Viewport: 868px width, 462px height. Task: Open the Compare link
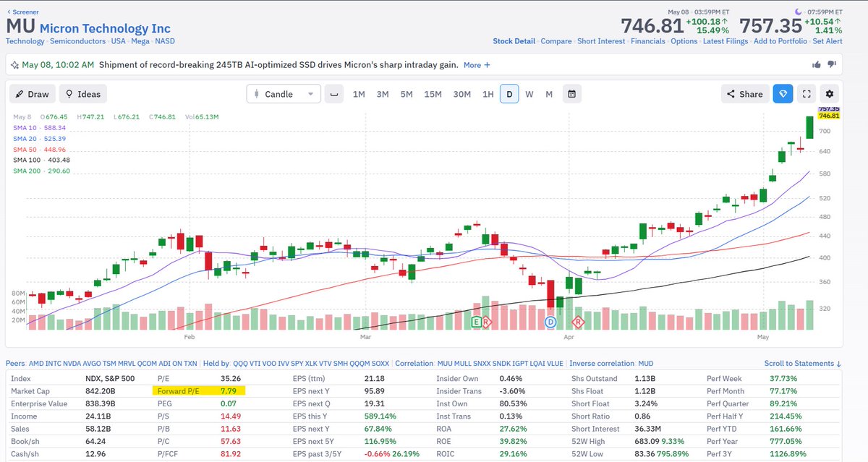pos(556,41)
